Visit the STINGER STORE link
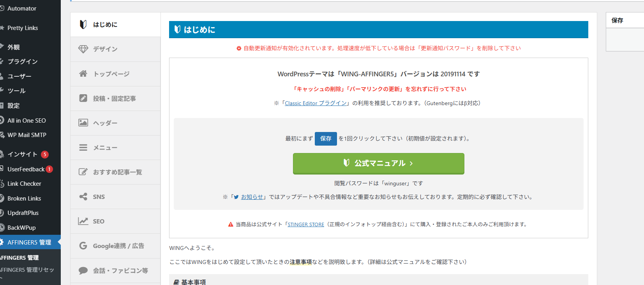The width and height of the screenshot is (644, 285). pyautogui.click(x=306, y=224)
